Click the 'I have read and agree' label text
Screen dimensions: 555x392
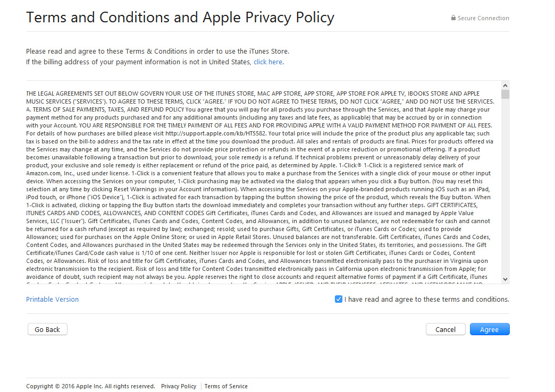click(x=426, y=299)
